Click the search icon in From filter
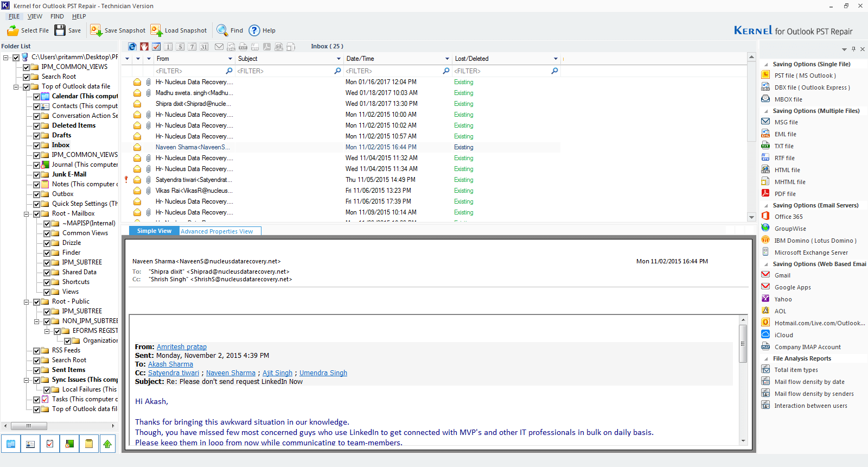Image resolution: width=868 pixels, height=467 pixels. [x=229, y=71]
